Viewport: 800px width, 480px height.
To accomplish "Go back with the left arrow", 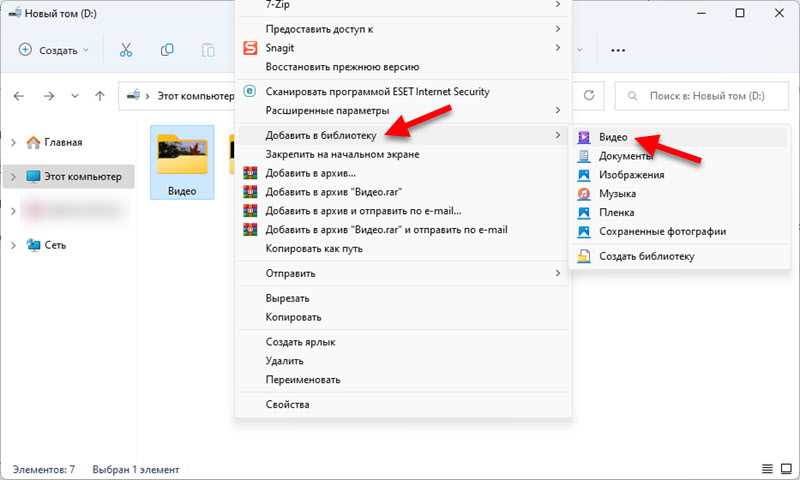I will point(19,96).
